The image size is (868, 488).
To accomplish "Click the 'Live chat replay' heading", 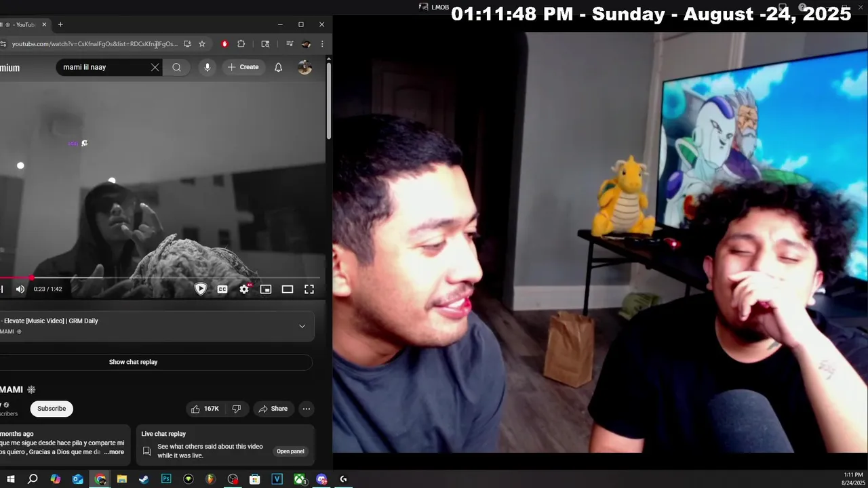I will pos(163,434).
